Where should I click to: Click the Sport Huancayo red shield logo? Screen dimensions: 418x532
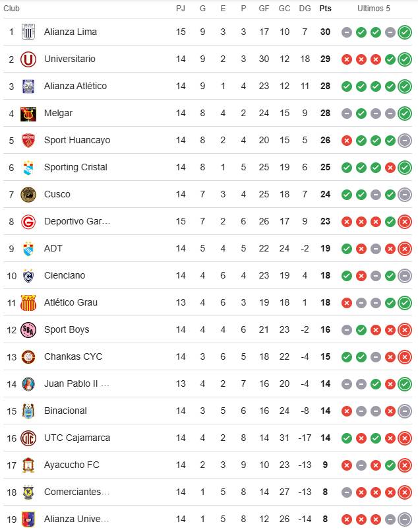[x=28, y=141]
